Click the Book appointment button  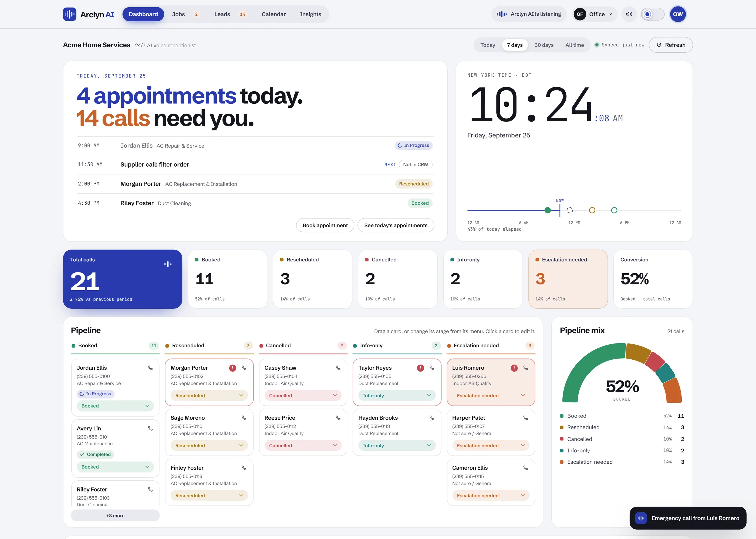point(325,225)
